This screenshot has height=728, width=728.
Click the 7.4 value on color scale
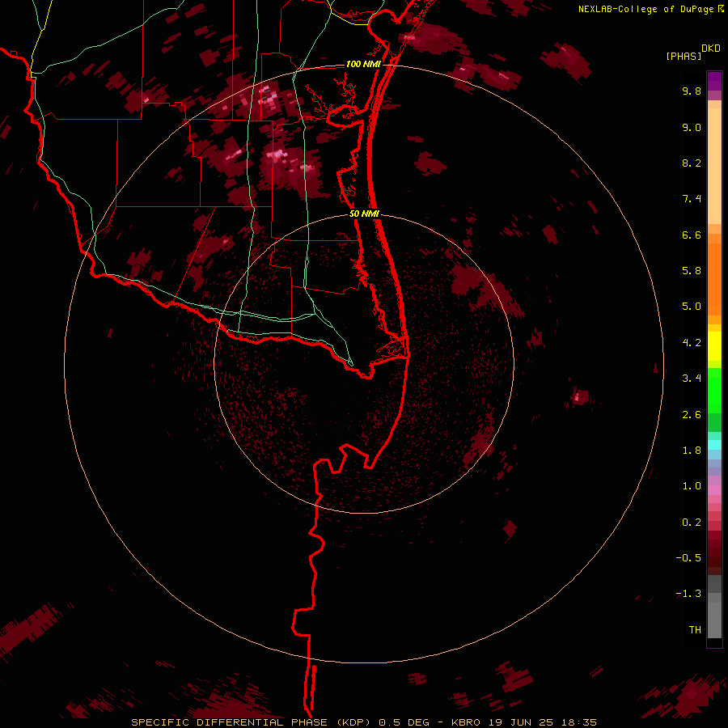point(692,199)
